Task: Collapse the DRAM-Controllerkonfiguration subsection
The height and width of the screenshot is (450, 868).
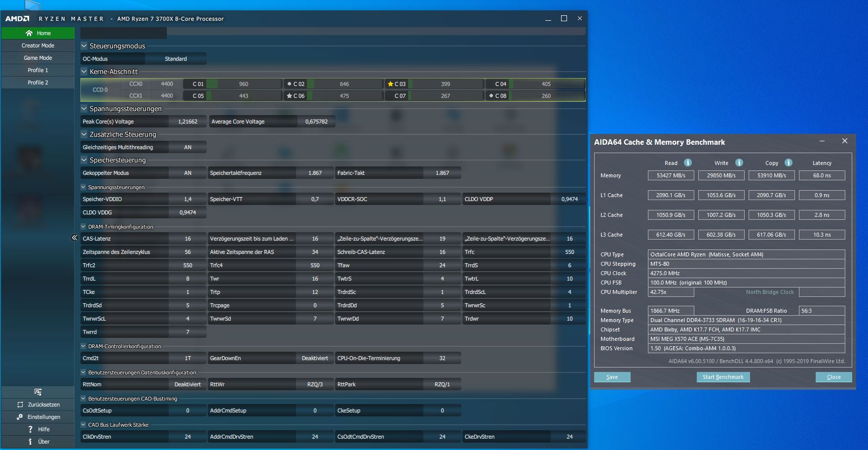Action: click(83, 346)
